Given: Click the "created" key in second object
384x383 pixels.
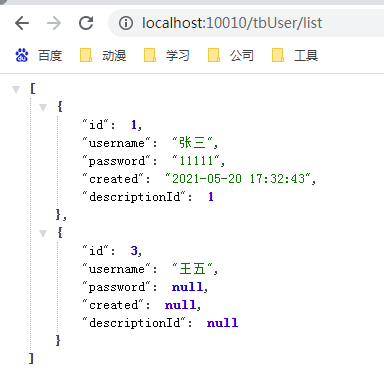Looking at the screenshot, I should [x=113, y=305].
